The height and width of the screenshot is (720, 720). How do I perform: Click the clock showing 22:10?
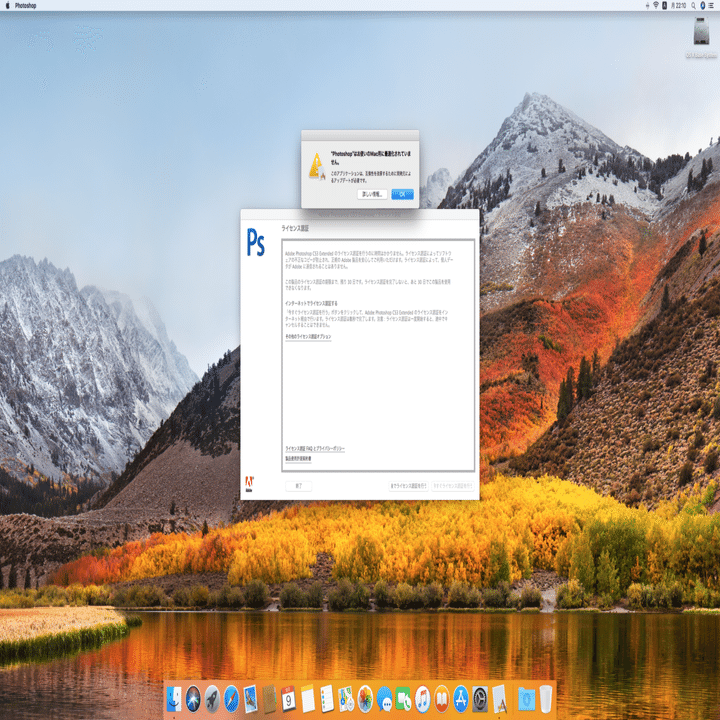click(678, 6)
